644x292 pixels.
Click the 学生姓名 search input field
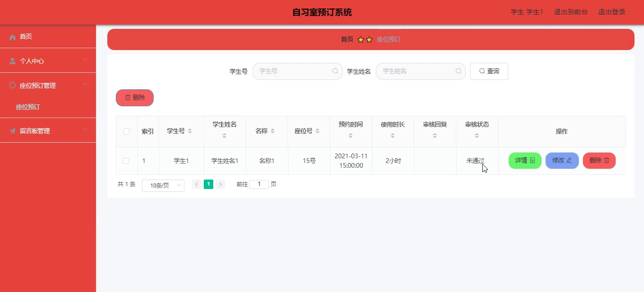(421, 71)
